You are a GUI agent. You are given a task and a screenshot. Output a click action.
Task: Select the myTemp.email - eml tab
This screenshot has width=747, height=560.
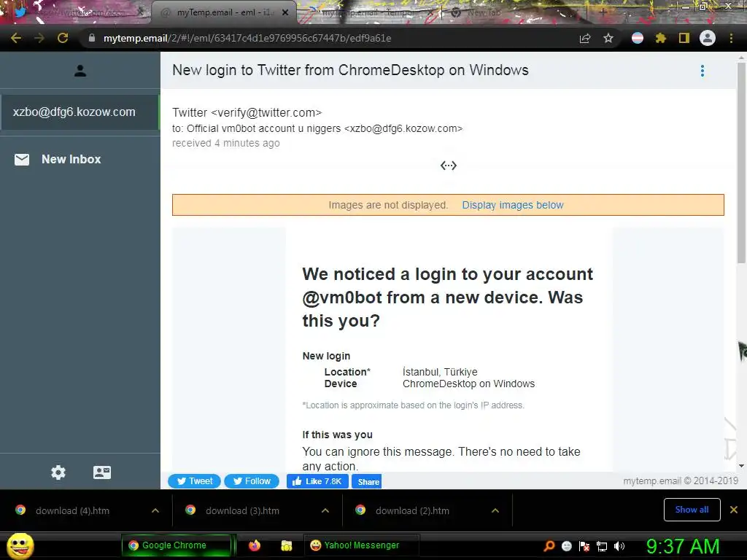pyautogui.click(x=224, y=12)
